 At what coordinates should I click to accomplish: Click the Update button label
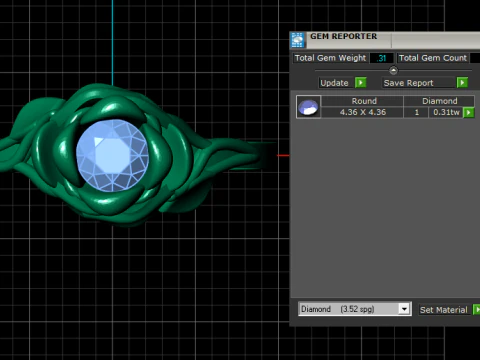pos(334,83)
